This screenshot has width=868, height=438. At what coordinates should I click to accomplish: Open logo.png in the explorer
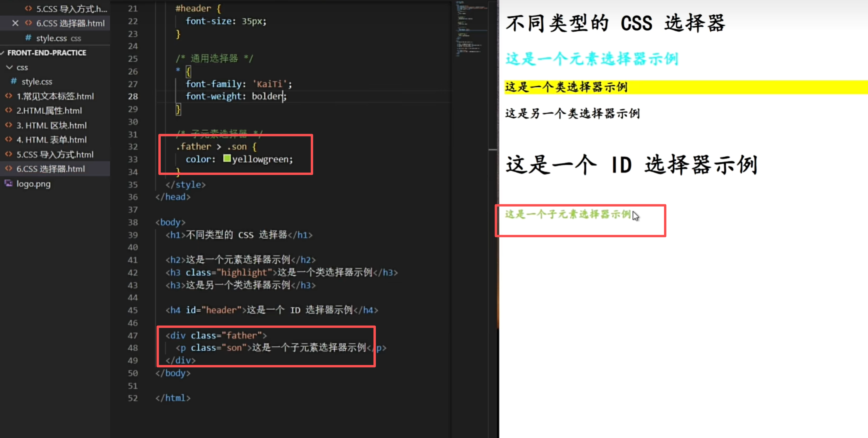click(33, 184)
